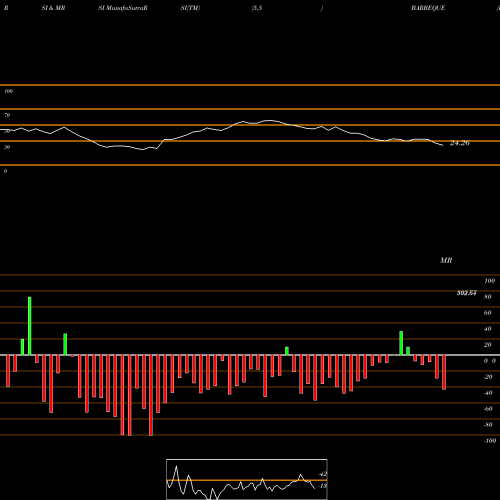The image size is (500, 500).
Task: Click the -60 label on the MR right axis
Action: (x=488, y=409)
